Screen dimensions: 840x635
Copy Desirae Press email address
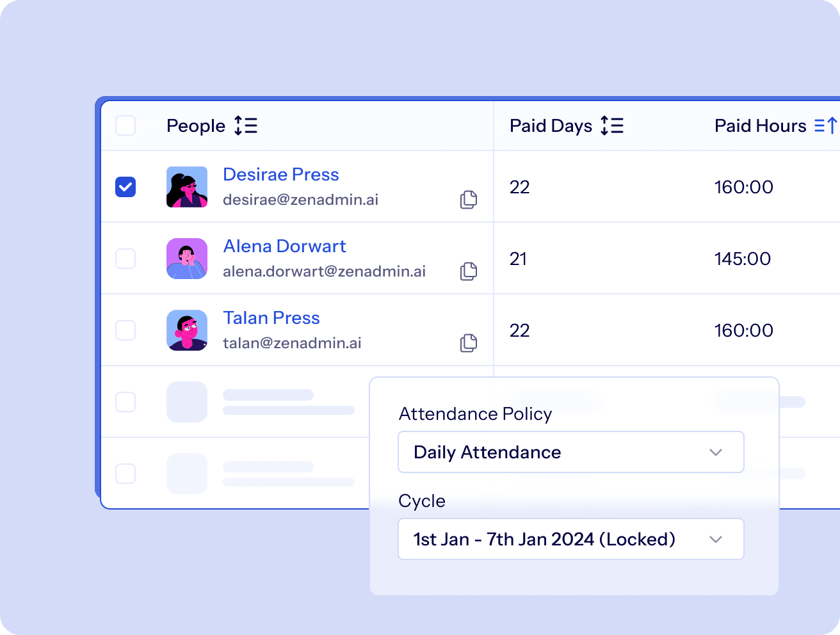pyautogui.click(x=469, y=200)
